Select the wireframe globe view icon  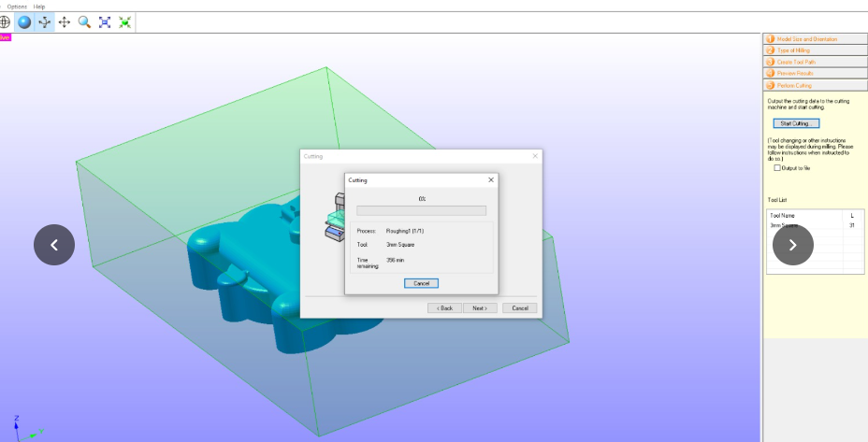click(5, 22)
